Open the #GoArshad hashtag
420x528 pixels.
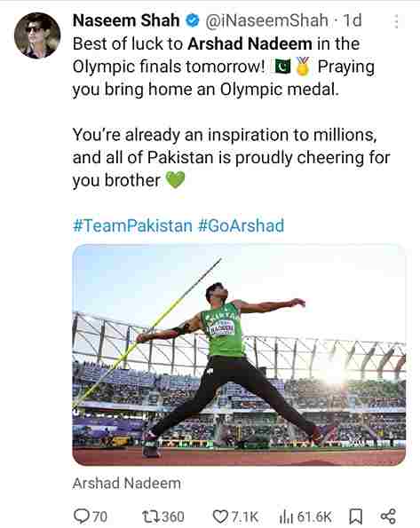point(241,225)
